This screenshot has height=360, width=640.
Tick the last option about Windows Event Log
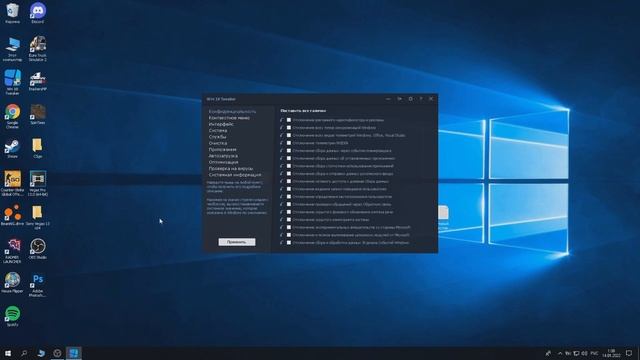[x=289, y=242]
